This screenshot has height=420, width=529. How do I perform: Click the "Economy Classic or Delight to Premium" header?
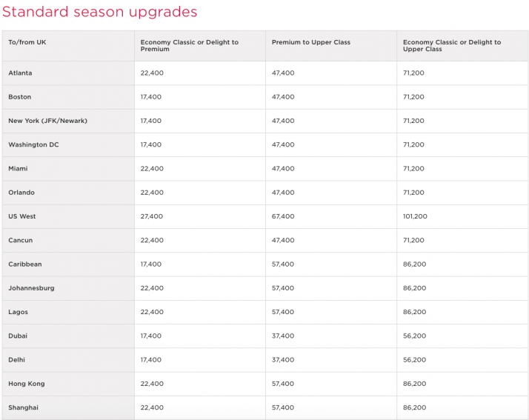click(190, 46)
